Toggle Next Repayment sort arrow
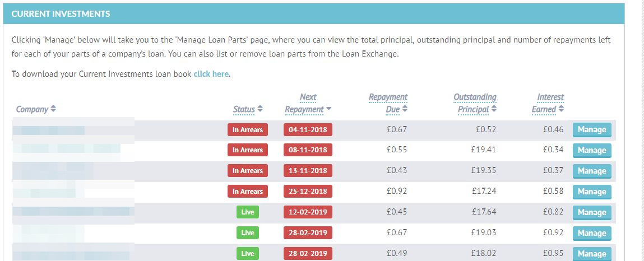 [328, 109]
